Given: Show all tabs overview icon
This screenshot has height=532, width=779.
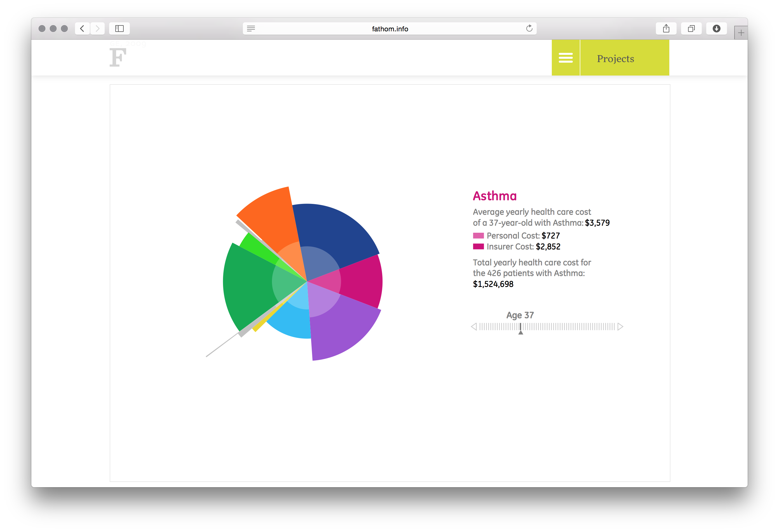Looking at the screenshot, I should point(691,29).
